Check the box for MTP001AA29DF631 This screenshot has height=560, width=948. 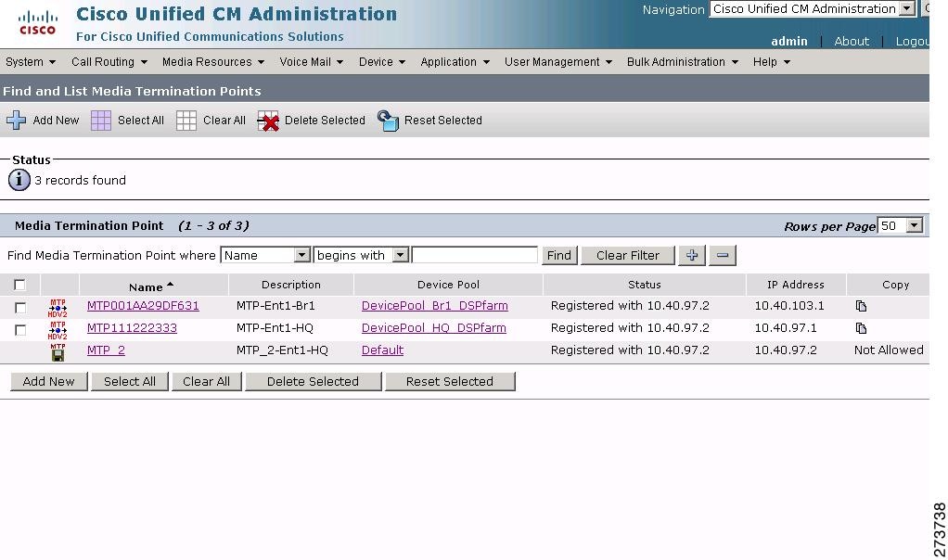pos(20,308)
